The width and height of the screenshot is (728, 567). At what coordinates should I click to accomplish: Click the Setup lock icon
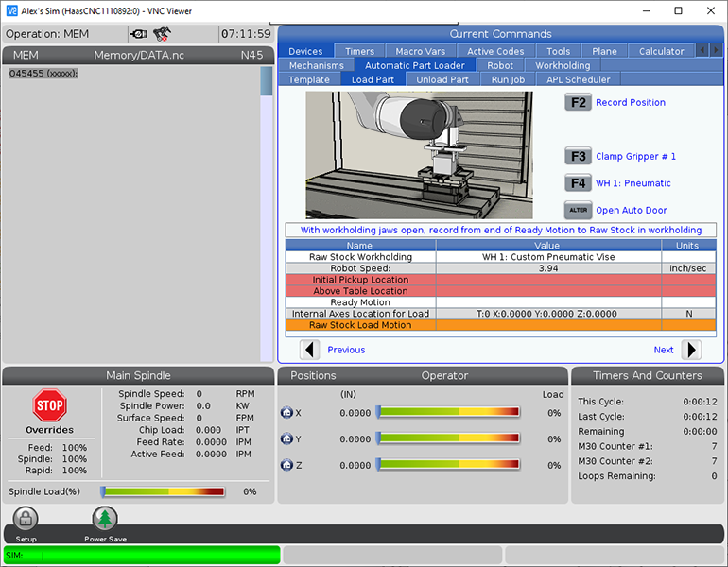[x=26, y=518]
